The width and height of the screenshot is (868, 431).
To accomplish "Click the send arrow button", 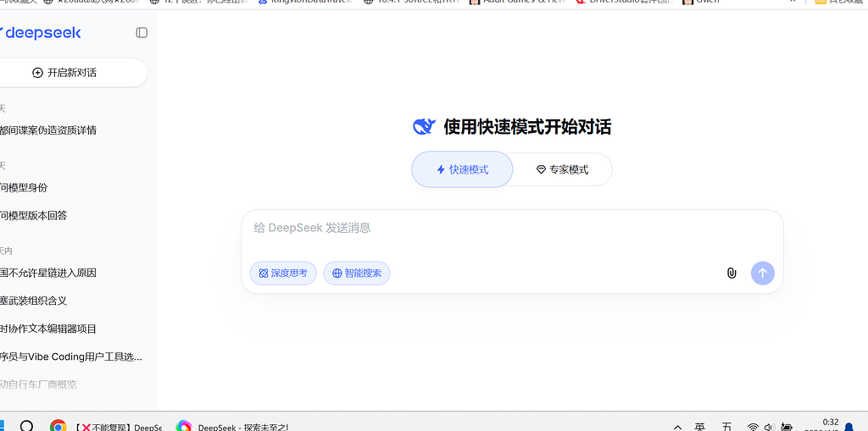I will [762, 273].
